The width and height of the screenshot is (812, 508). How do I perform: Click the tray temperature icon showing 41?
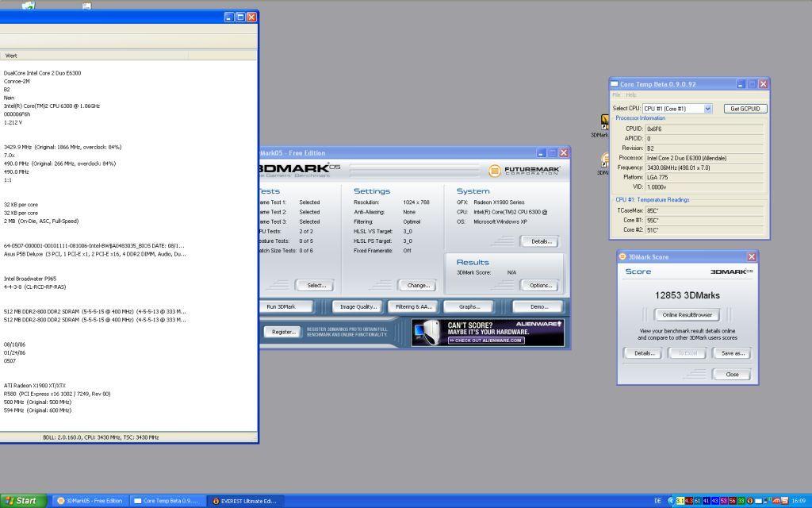(x=707, y=501)
